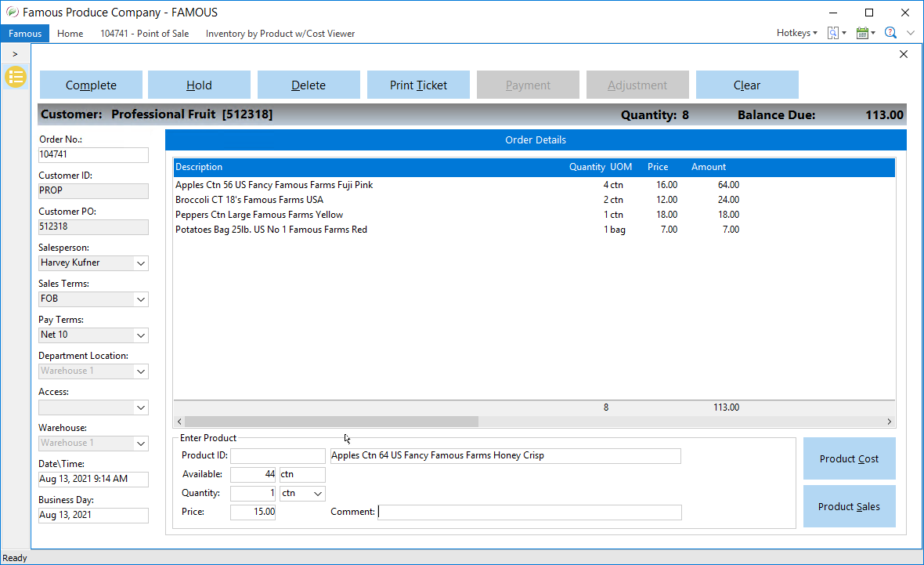Close the Point of Sale panel with X
Viewport: 924px width, 565px height.
tap(904, 54)
